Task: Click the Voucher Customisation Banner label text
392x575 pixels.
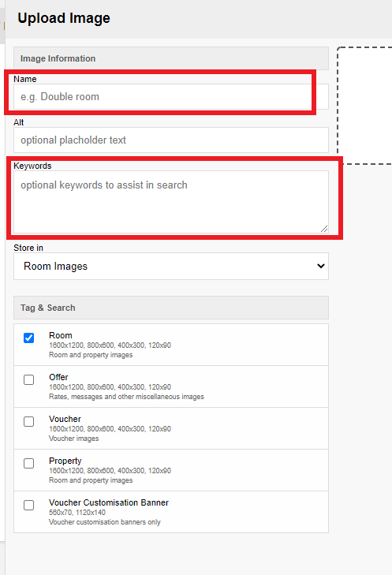Action: (x=109, y=502)
